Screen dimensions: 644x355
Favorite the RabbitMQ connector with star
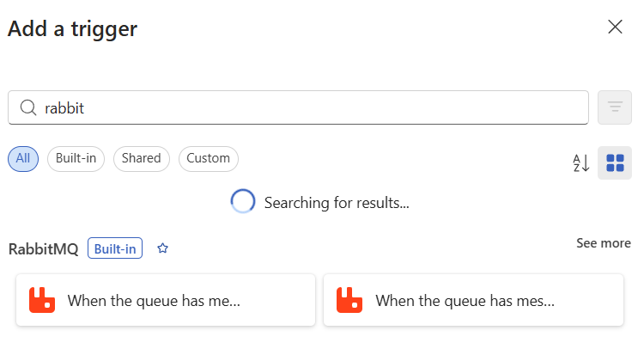[x=163, y=249]
